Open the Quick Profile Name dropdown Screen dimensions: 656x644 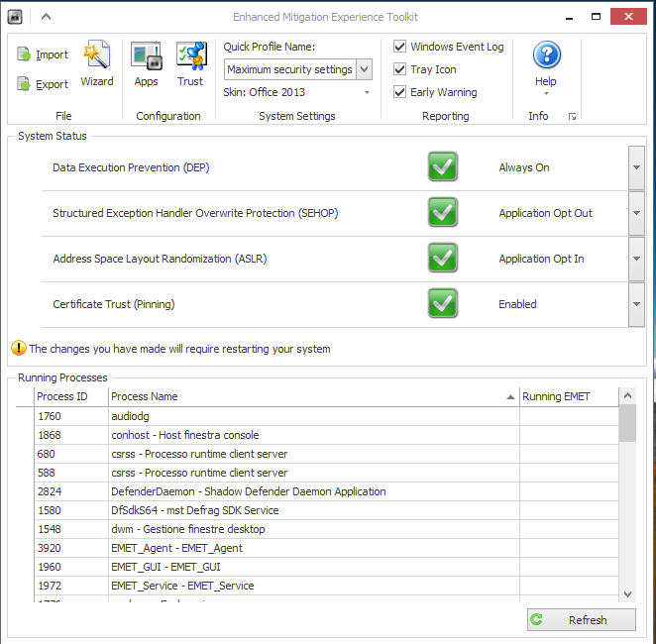click(x=364, y=69)
